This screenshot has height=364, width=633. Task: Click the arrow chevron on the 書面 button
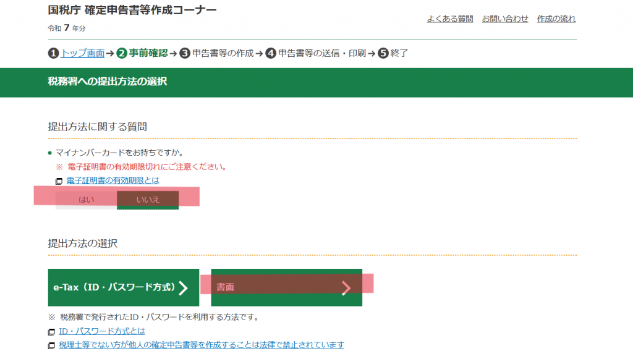[x=346, y=287]
